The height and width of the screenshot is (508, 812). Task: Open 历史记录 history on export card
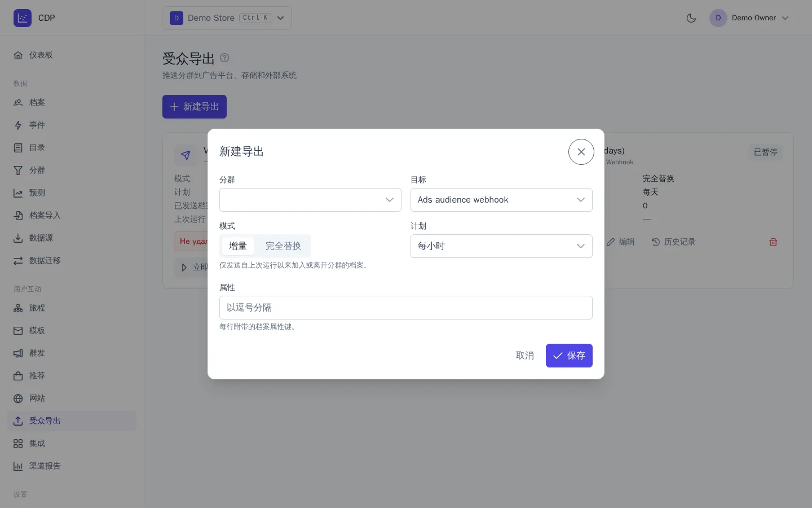click(673, 242)
